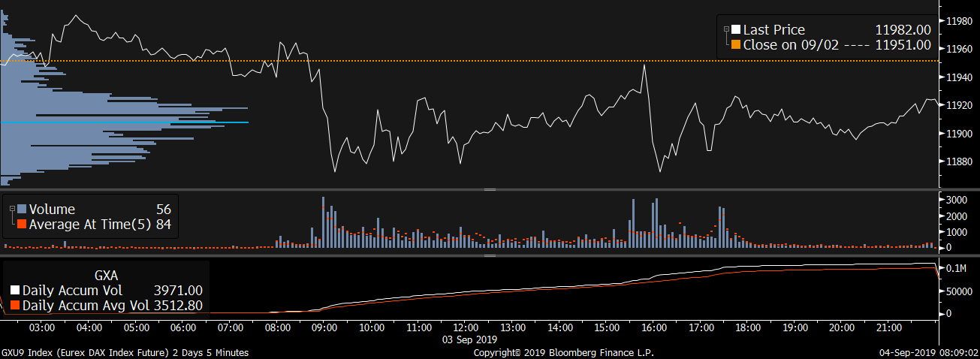This screenshot has width=980, height=359.
Task: Click the orange Close on 09/02 swatch
Action: coord(736,45)
